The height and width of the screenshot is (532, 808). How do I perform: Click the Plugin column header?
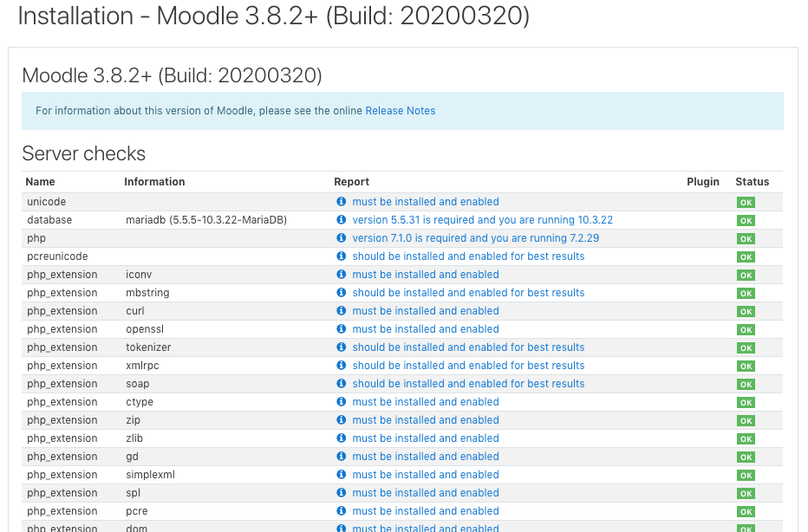click(x=703, y=182)
